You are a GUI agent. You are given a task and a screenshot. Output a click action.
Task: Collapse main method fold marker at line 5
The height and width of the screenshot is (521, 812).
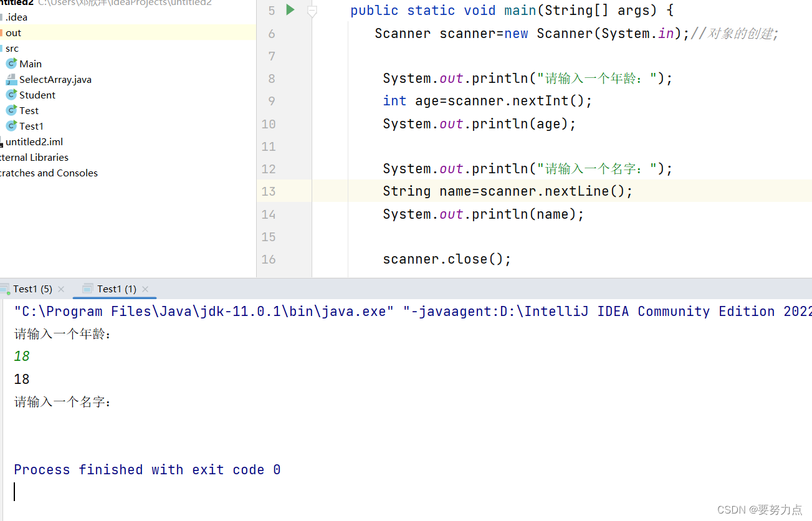point(312,11)
